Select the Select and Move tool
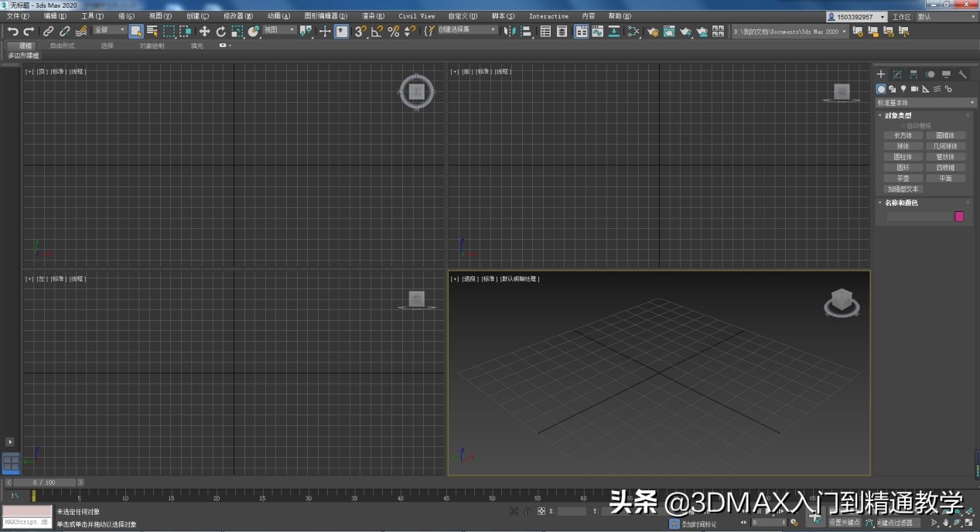This screenshot has width=980, height=532. coord(203,31)
